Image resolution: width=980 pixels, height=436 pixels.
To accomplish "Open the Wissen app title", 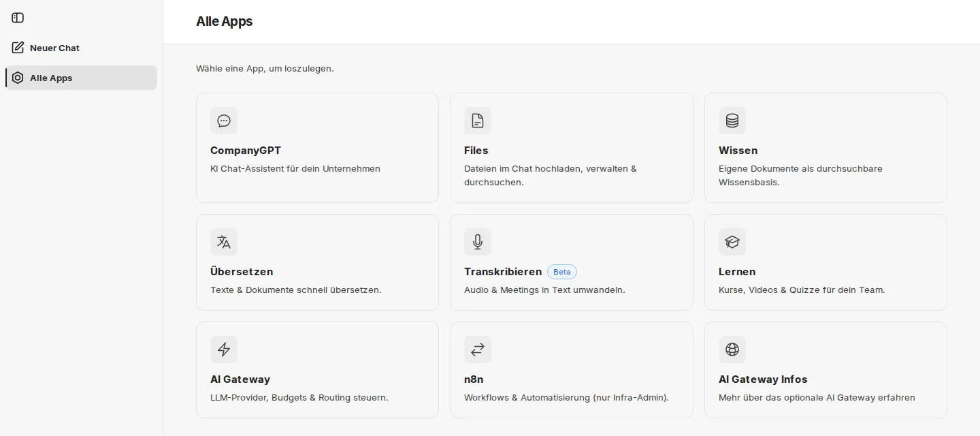I will coord(738,151).
